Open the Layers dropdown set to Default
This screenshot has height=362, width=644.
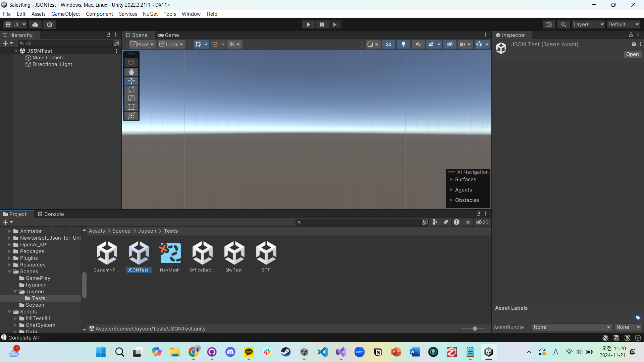(x=588, y=24)
